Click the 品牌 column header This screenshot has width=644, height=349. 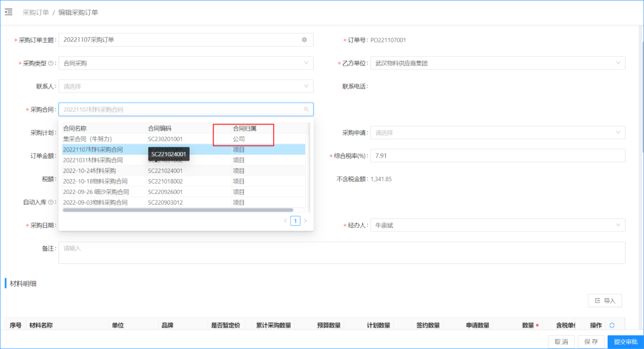(167, 325)
